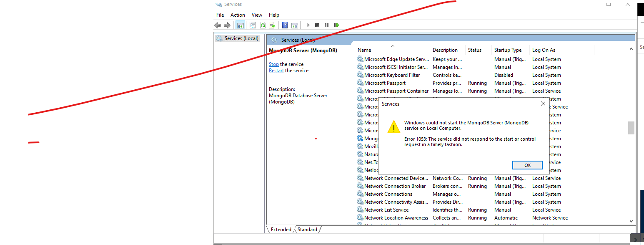Open Help via blue question mark icon
Viewport: 644px width, 245px height.
tap(285, 25)
